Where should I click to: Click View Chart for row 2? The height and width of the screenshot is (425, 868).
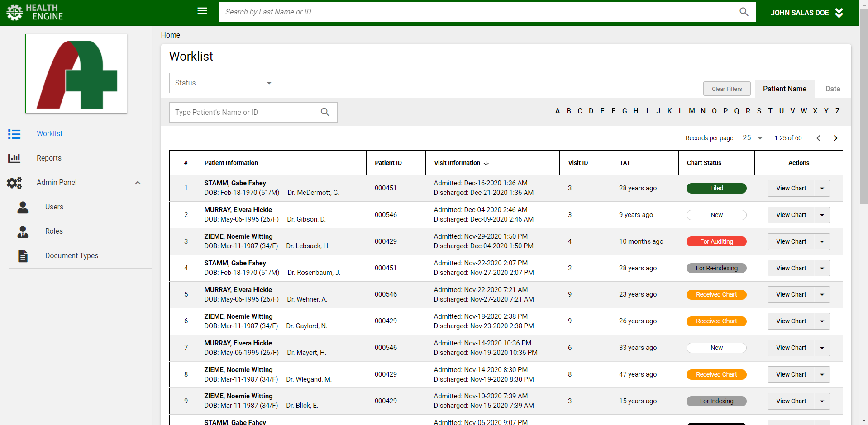(791, 215)
